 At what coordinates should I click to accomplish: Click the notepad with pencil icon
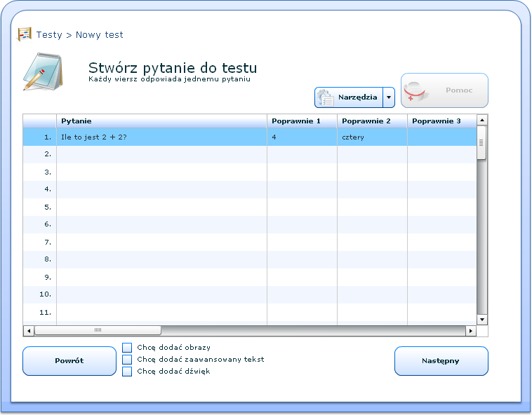coord(43,72)
